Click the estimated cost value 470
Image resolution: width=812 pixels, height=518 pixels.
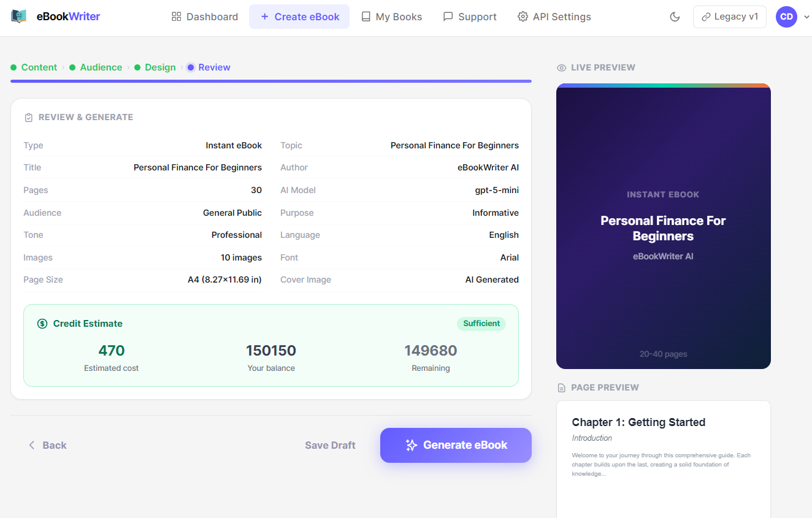click(112, 351)
